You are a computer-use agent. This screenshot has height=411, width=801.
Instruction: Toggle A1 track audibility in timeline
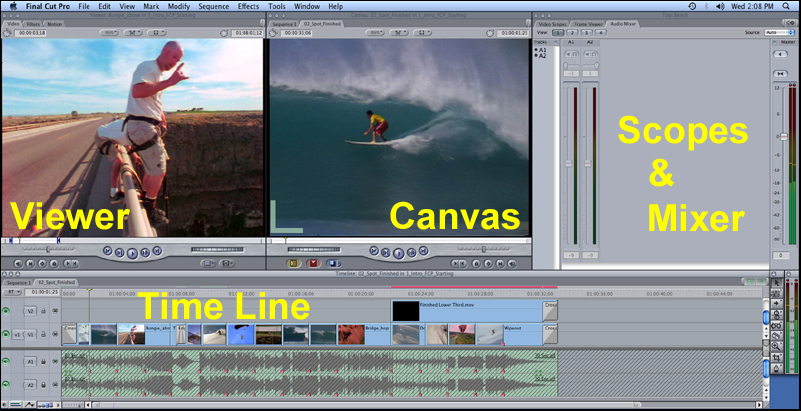click(6, 361)
